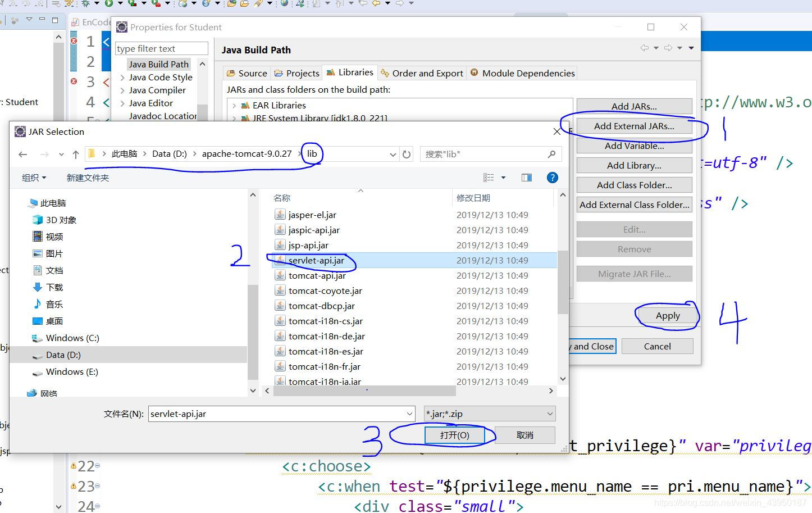Go back in JAR Selection dialog
812x513 pixels.
[22, 155]
